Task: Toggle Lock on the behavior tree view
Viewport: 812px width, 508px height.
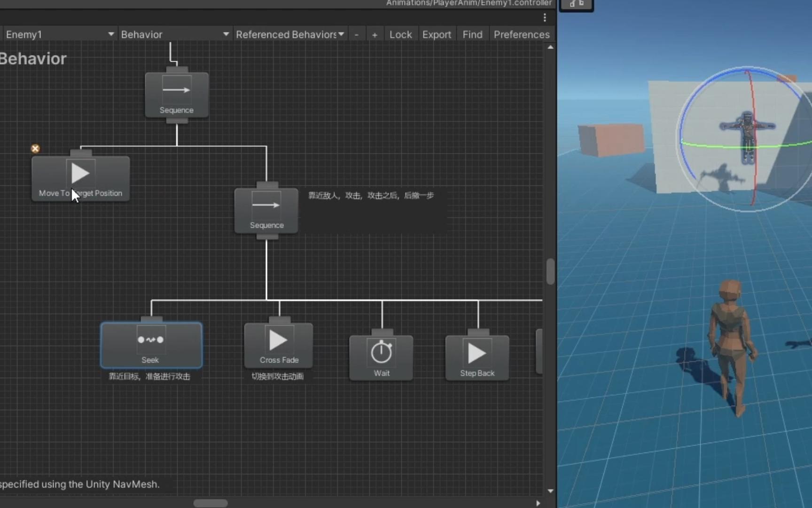Action: pos(400,34)
